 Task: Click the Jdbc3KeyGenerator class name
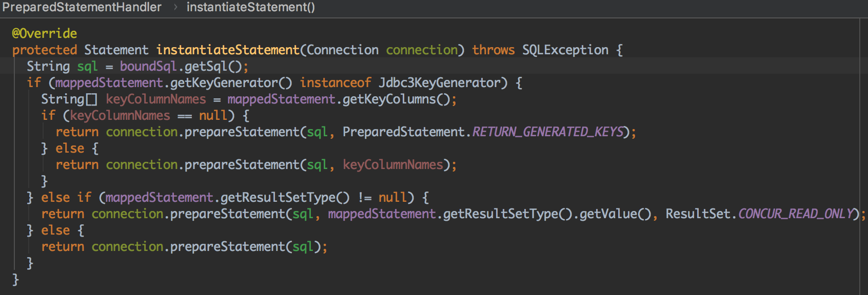tap(439, 82)
